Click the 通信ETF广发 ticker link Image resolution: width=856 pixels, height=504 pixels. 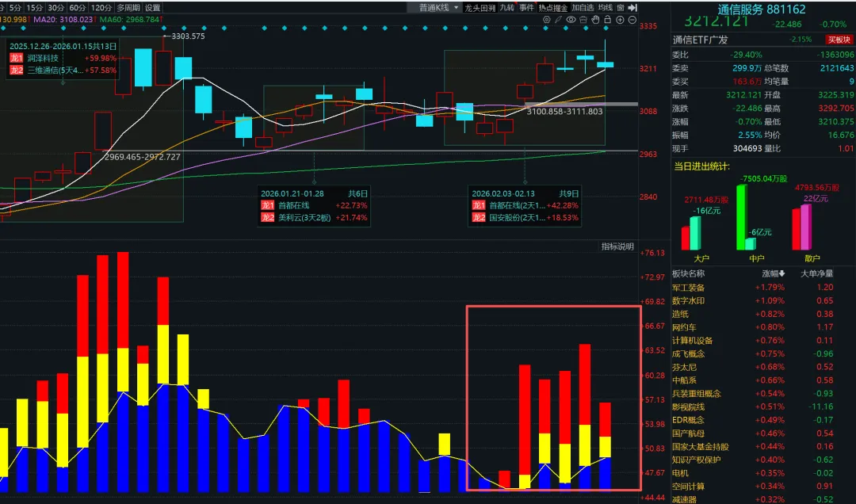tap(700, 40)
